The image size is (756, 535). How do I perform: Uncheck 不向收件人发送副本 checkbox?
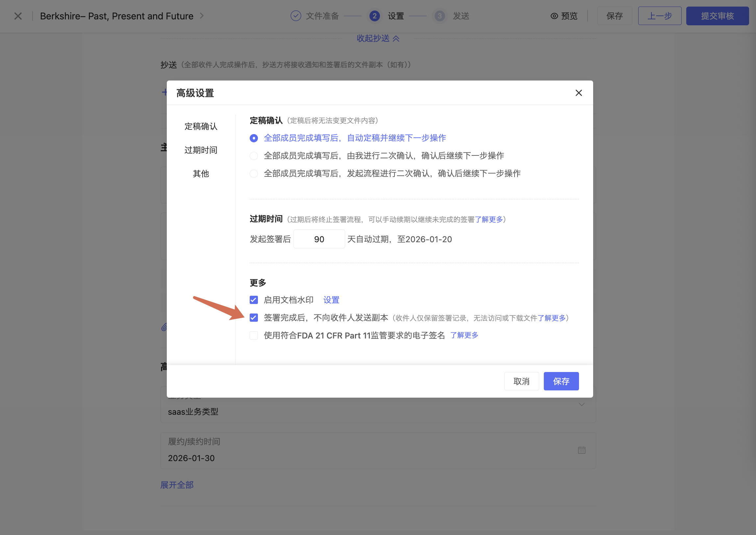pyautogui.click(x=254, y=317)
